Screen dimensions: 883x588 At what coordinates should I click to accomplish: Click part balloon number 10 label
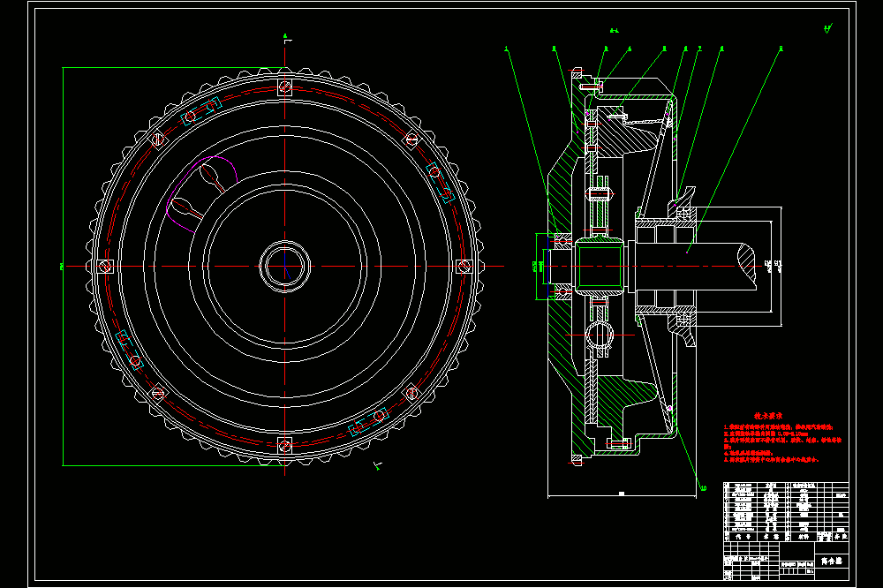(x=704, y=488)
